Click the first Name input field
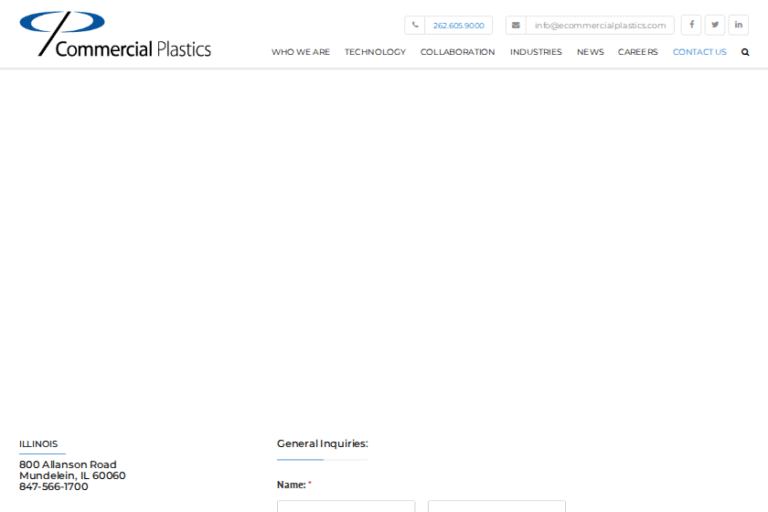The image size is (768, 512). tap(346, 506)
